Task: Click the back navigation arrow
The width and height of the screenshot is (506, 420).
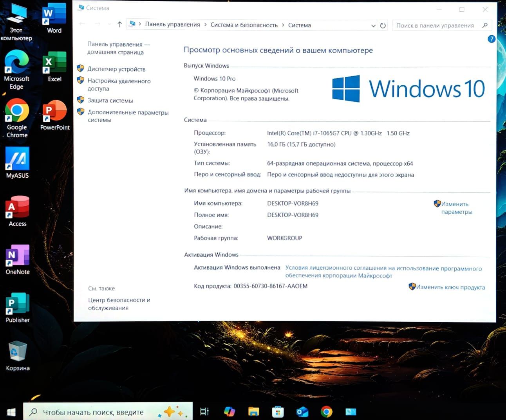Action: (x=82, y=24)
